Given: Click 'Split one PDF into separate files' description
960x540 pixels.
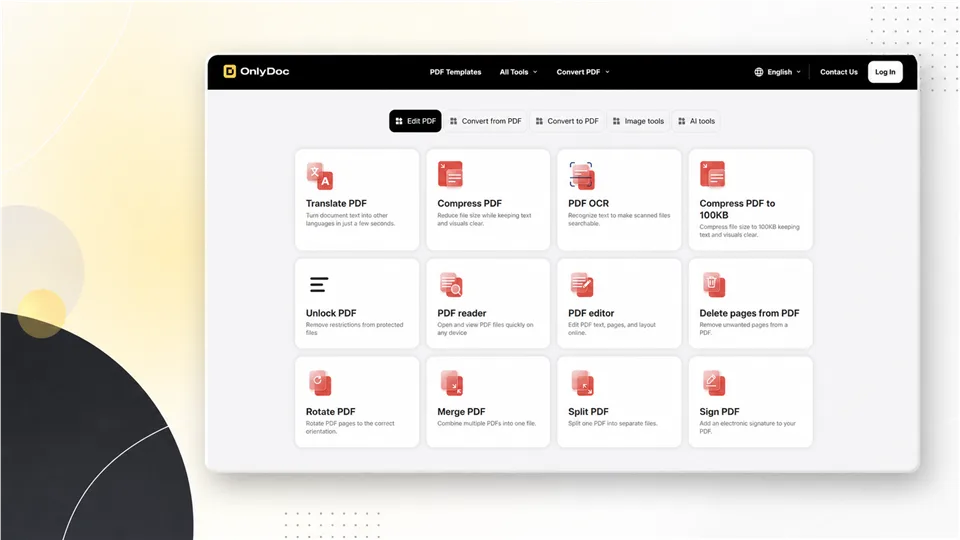Looking at the screenshot, I should point(613,423).
